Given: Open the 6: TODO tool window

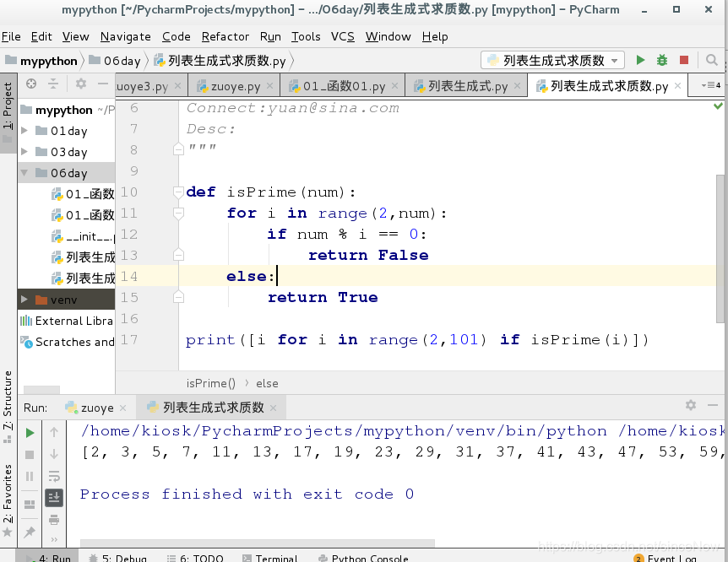Looking at the screenshot, I should (195, 558).
